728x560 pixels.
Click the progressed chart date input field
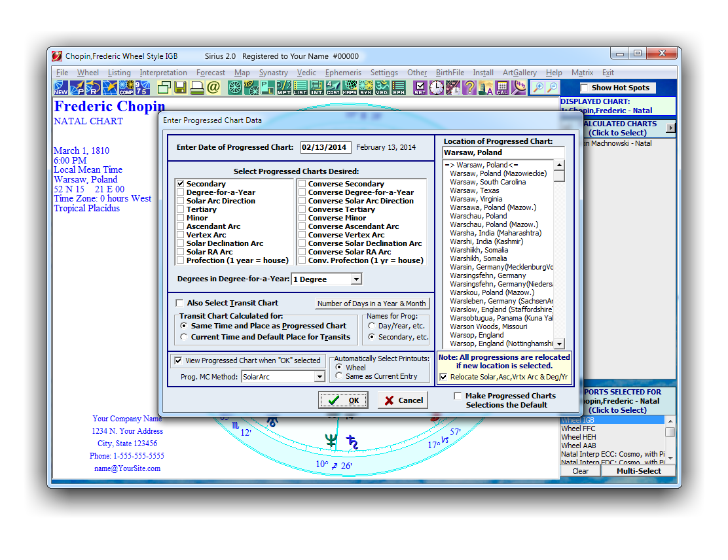pos(325,147)
